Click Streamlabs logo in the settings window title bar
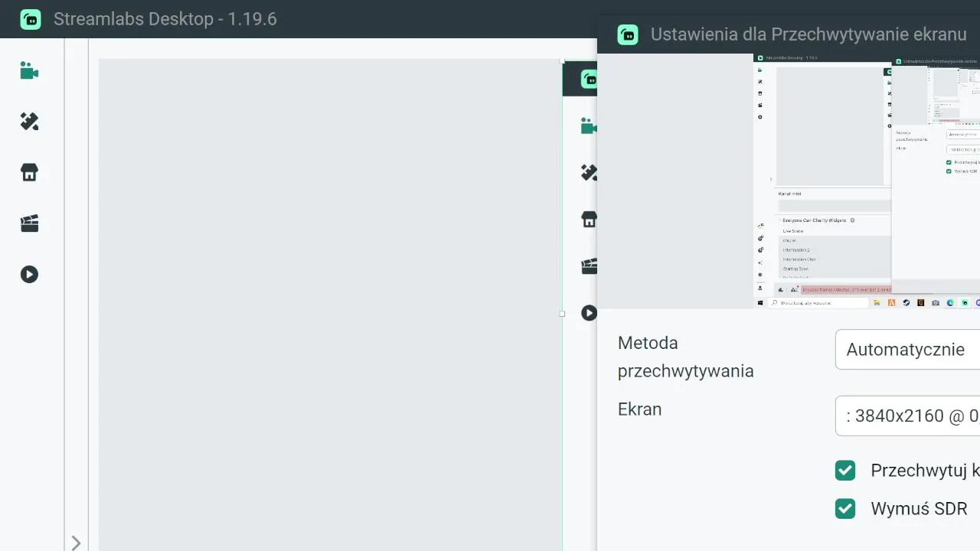 [628, 34]
